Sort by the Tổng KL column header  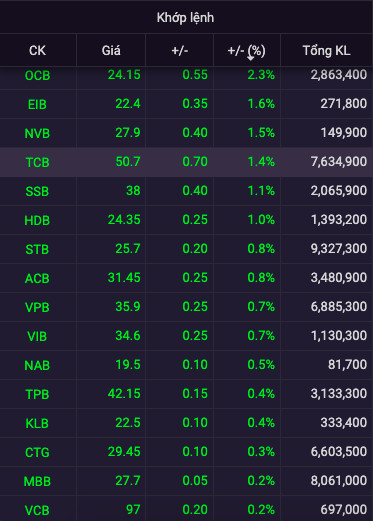click(x=326, y=51)
